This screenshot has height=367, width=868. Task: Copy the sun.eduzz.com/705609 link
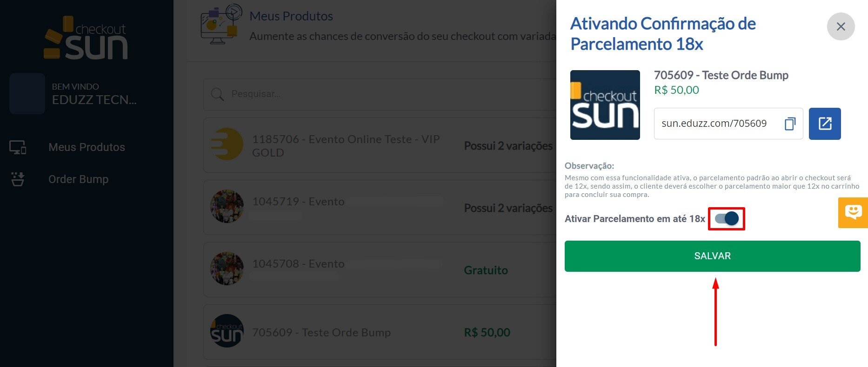789,124
